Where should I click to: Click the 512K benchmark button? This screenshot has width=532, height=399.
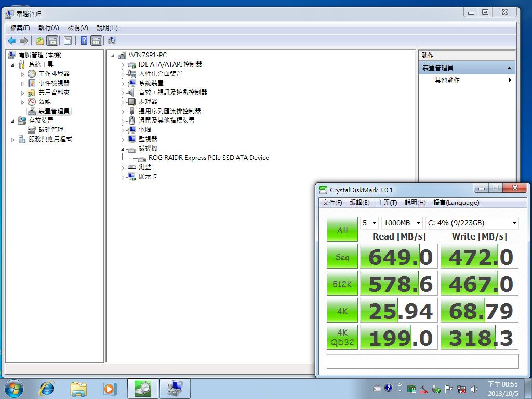pyautogui.click(x=342, y=283)
